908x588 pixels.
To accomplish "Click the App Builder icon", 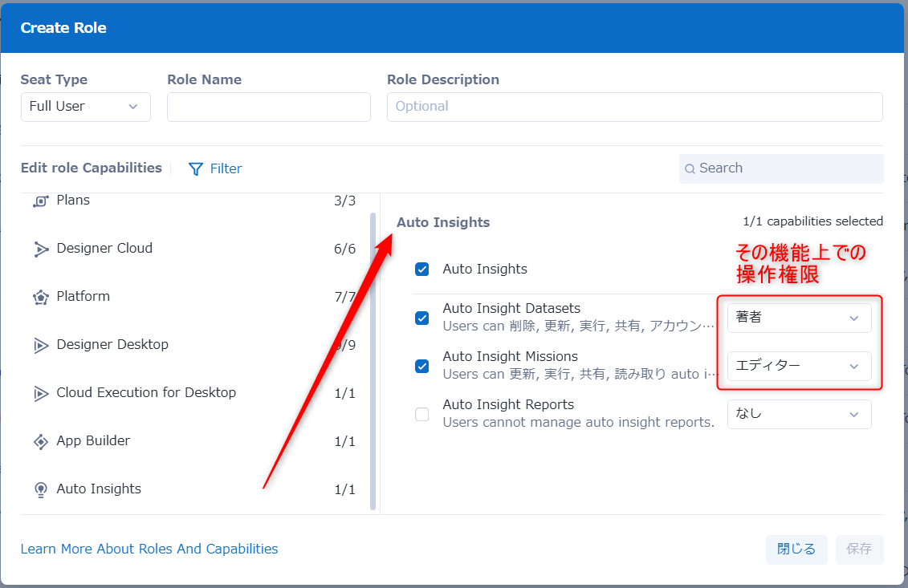I will [40, 441].
